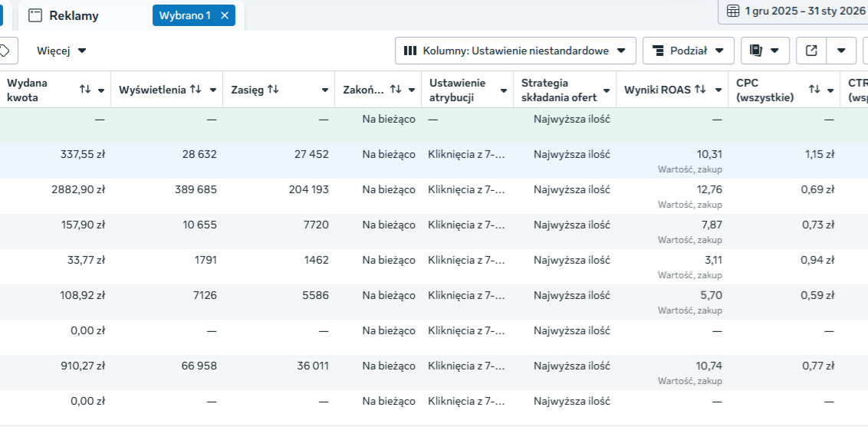Click the ROAS value 10,74 cell
Viewport: 868px width, 427px height.
tap(709, 366)
